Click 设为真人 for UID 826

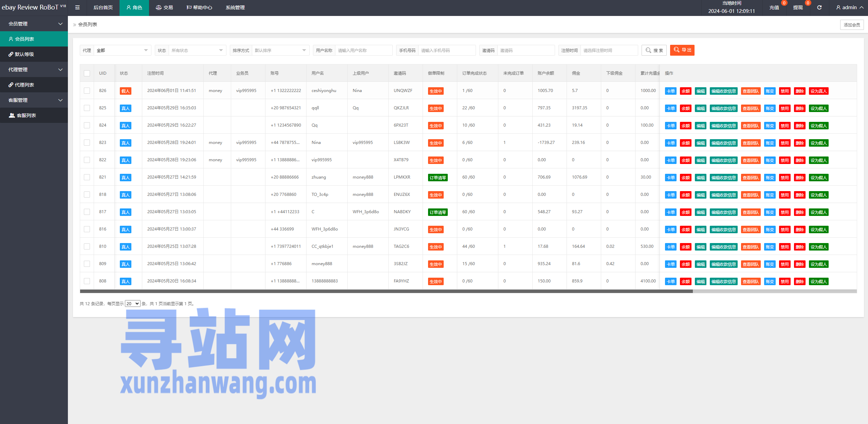tap(819, 91)
